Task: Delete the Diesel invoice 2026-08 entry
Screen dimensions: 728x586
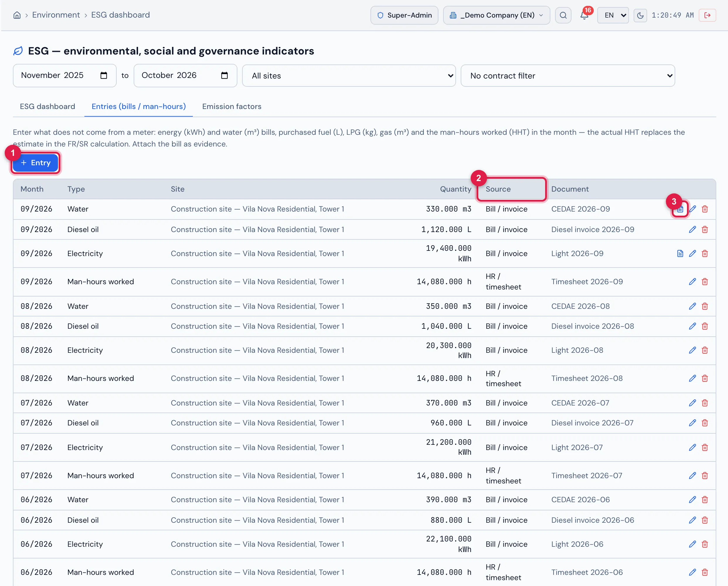Action: tap(705, 326)
